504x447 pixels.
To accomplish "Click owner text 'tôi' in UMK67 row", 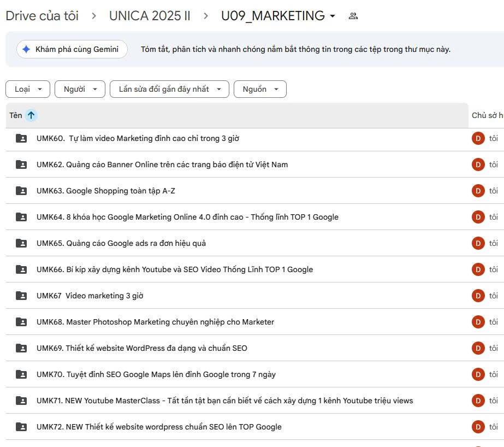I will tap(494, 296).
